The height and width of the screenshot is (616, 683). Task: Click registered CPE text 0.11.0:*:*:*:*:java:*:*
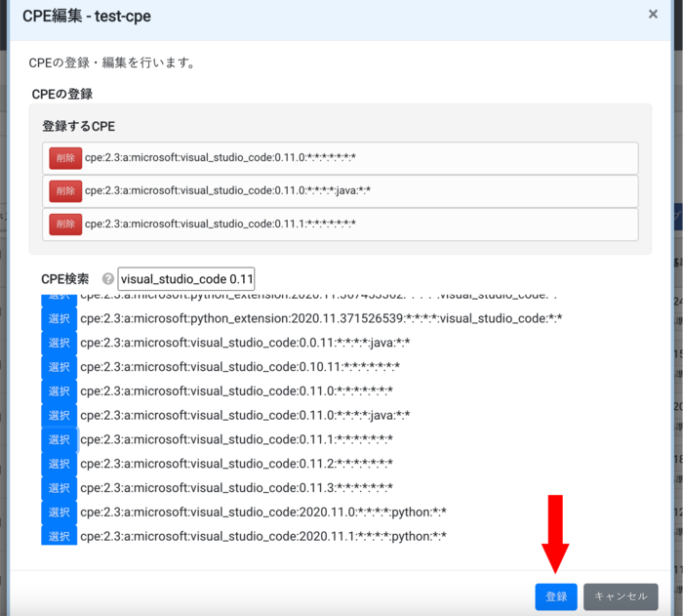point(227,190)
